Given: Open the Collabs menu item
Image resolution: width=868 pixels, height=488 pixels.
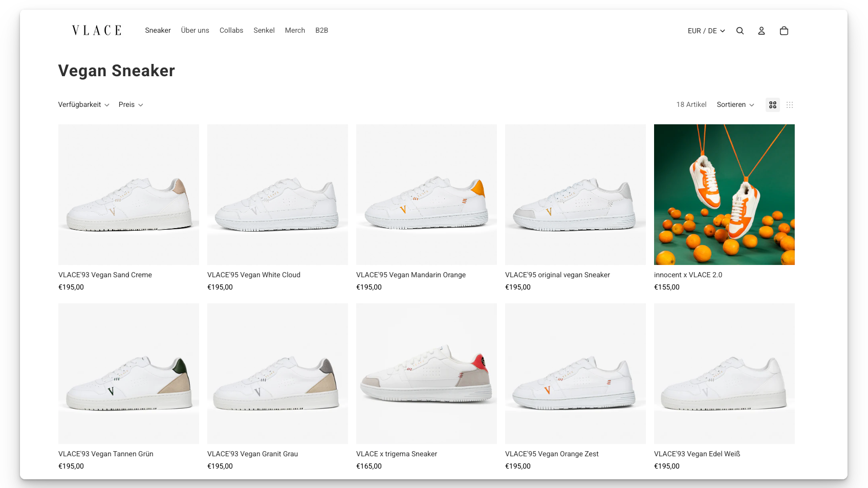Looking at the screenshot, I should (x=231, y=31).
